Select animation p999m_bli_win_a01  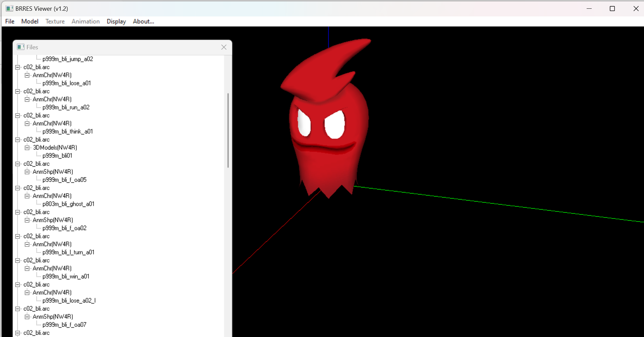point(66,276)
